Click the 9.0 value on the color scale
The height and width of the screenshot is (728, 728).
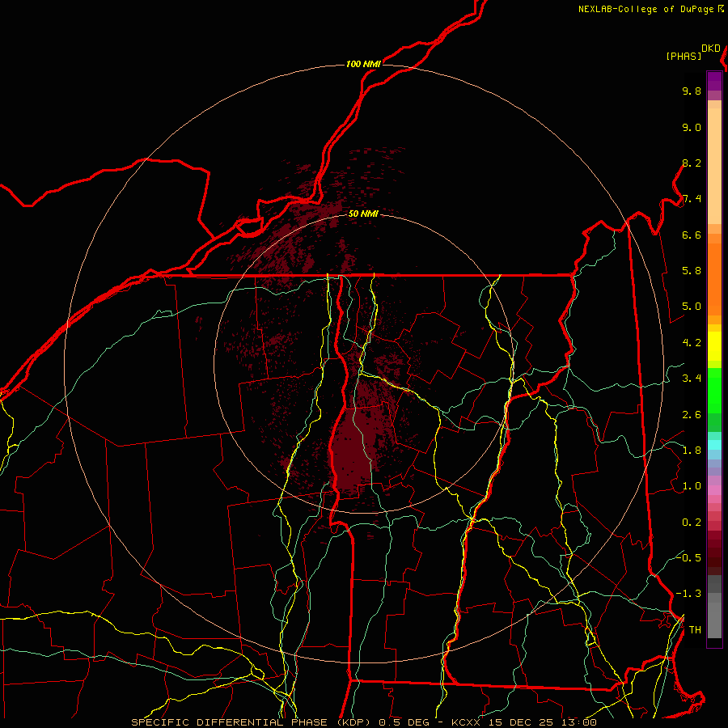pyautogui.click(x=692, y=127)
